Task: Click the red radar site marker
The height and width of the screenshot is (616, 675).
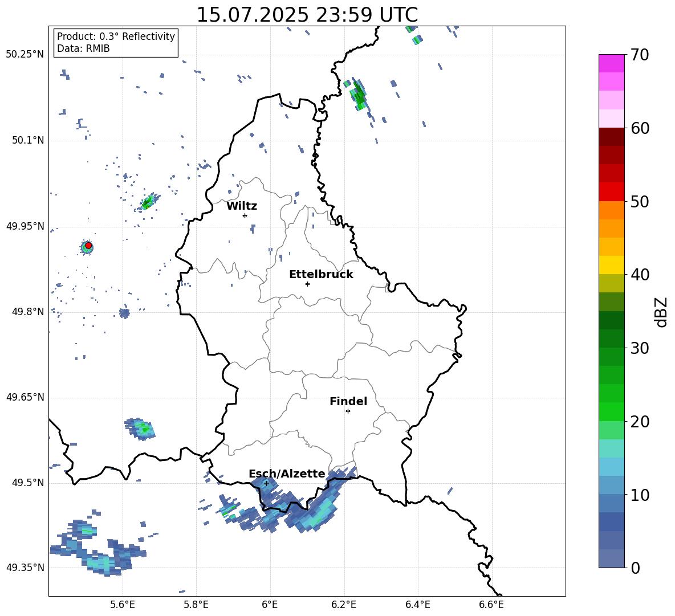Action: [x=88, y=246]
